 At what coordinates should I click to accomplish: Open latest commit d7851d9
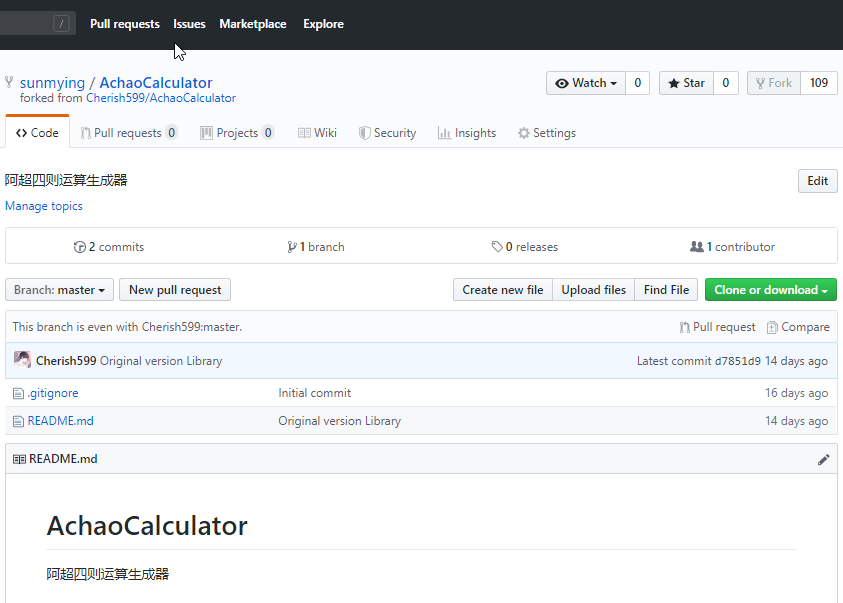pyautogui.click(x=737, y=361)
